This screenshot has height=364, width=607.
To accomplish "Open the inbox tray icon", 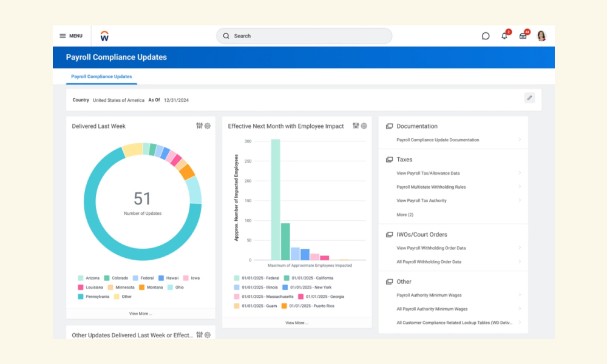I will (x=523, y=36).
